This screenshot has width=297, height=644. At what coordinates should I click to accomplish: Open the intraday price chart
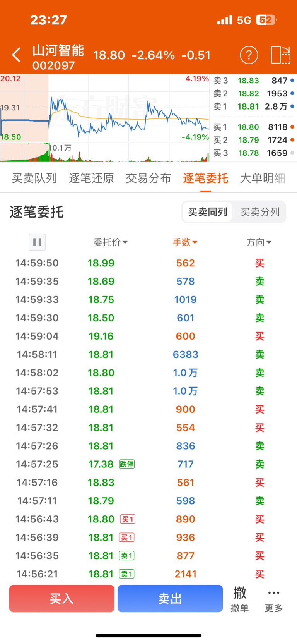pos(105,108)
